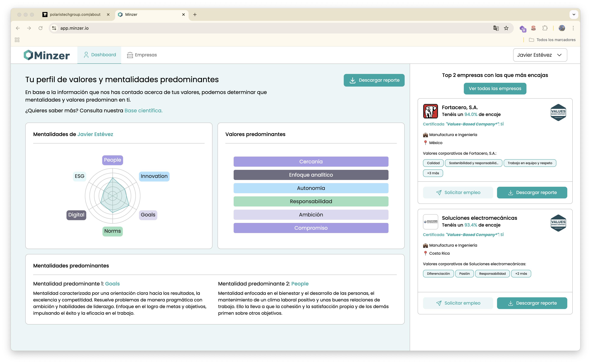Click Soluciones electromecánicas' Values Based Company badge
Image resolution: width=591 pixels, height=364 pixels.
click(x=558, y=223)
